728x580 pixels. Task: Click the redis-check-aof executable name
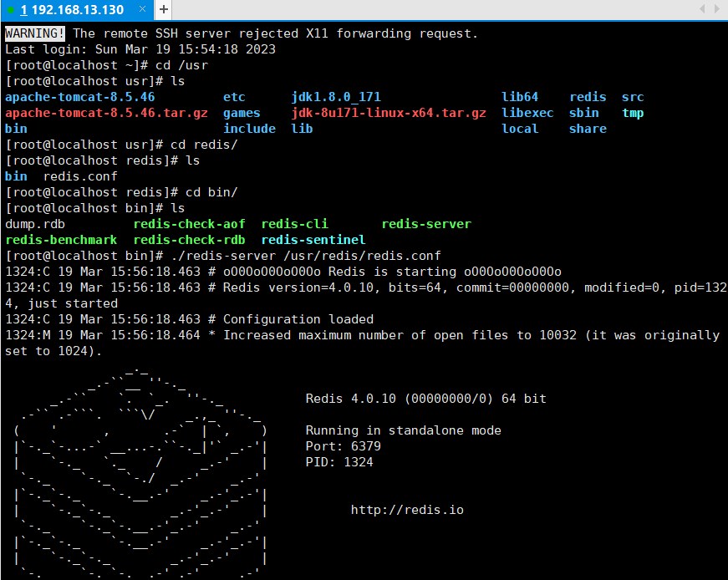(x=190, y=224)
